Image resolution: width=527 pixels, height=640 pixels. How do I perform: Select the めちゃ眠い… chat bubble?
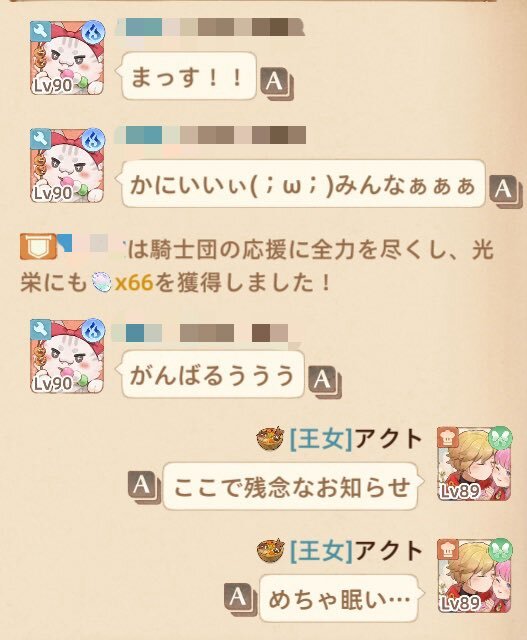pyautogui.click(x=340, y=598)
